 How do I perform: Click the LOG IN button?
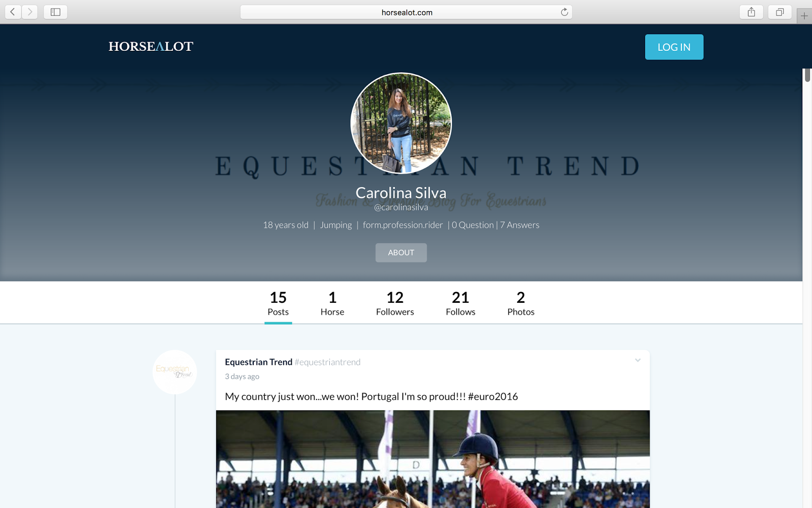[674, 47]
